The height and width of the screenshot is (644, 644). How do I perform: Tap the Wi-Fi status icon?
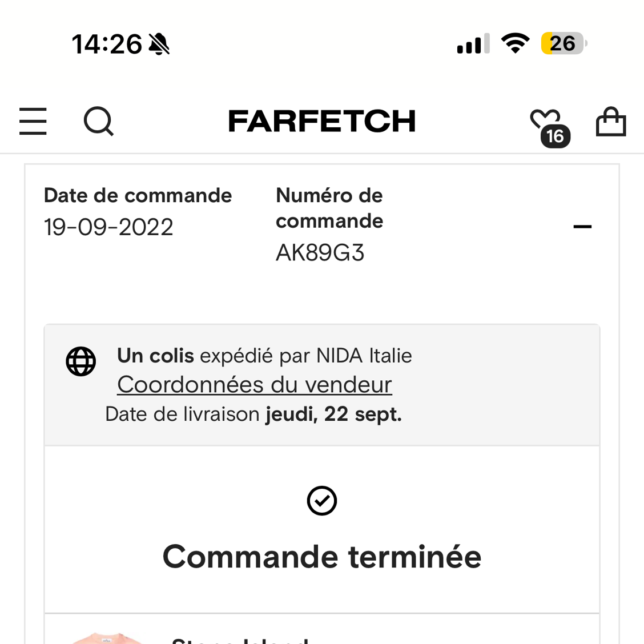pyautogui.click(x=515, y=43)
